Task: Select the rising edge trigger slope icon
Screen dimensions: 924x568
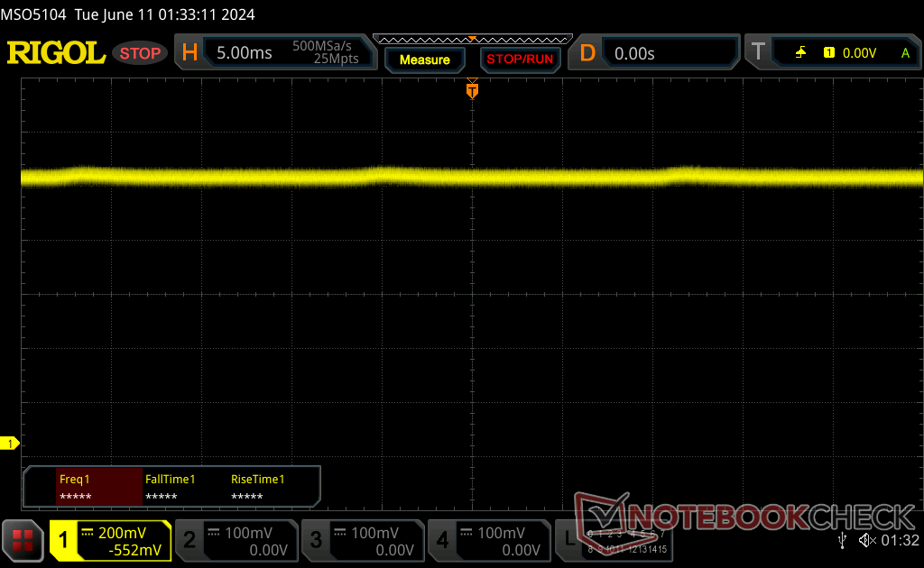Action: (800, 53)
